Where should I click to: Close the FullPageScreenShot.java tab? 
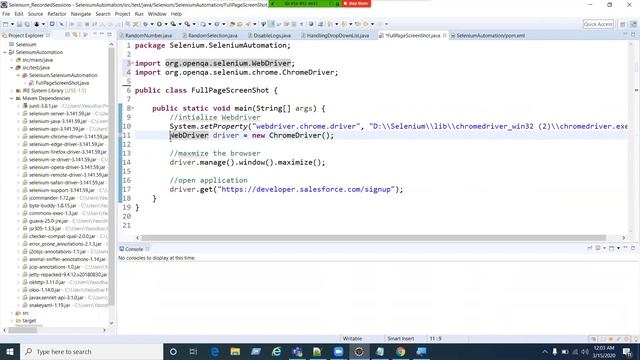(x=444, y=36)
